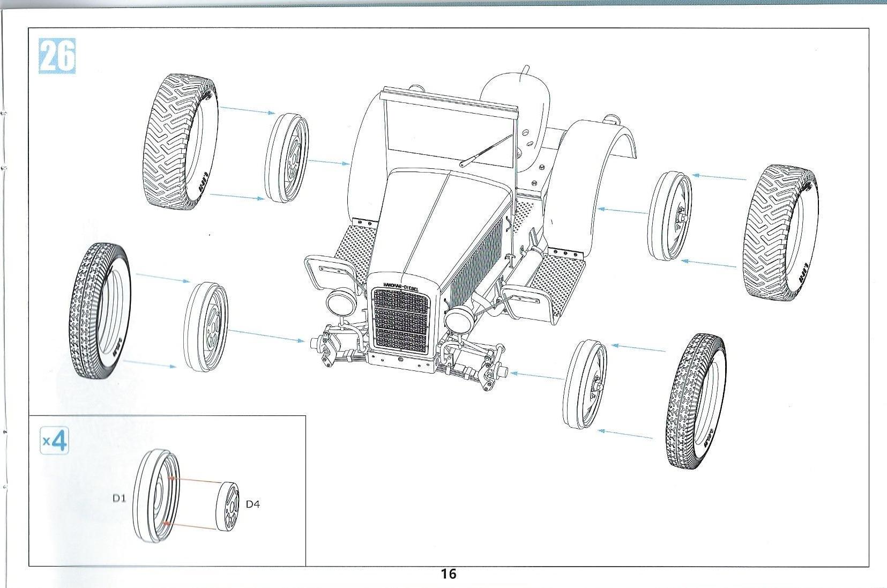Image resolution: width=887 pixels, height=588 pixels.
Task: Select the narrow front tire at far left
Action: tap(100, 311)
